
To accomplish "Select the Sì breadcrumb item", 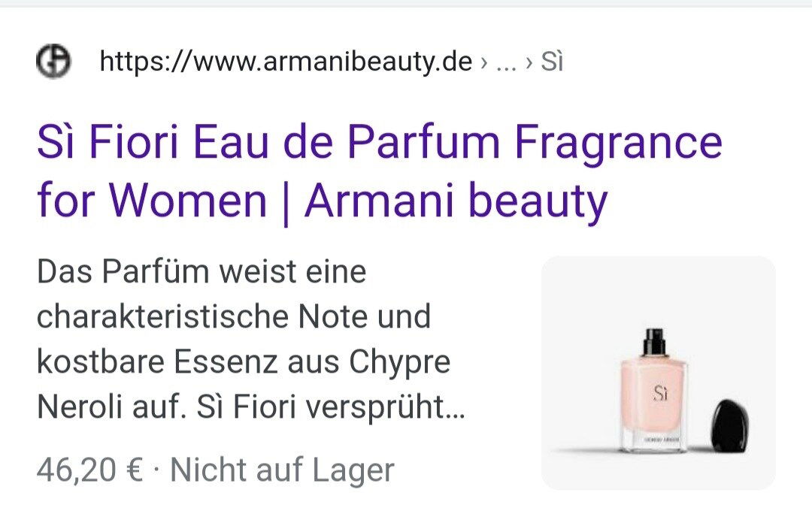I will (x=552, y=61).
